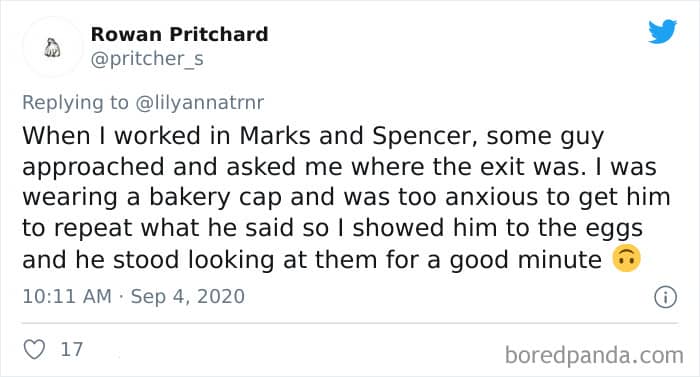Click the Twitter bird logo

[x=662, y=31]
